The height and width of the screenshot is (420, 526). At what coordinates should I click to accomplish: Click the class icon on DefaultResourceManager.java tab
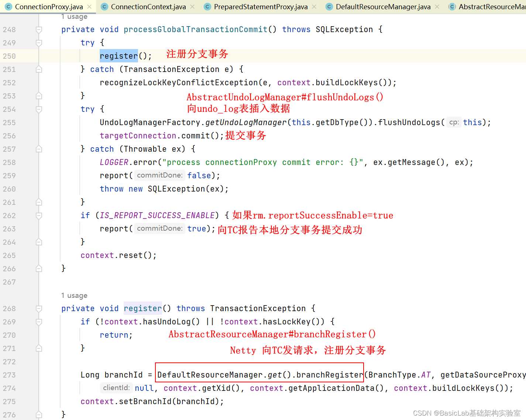tap(329, 7)
